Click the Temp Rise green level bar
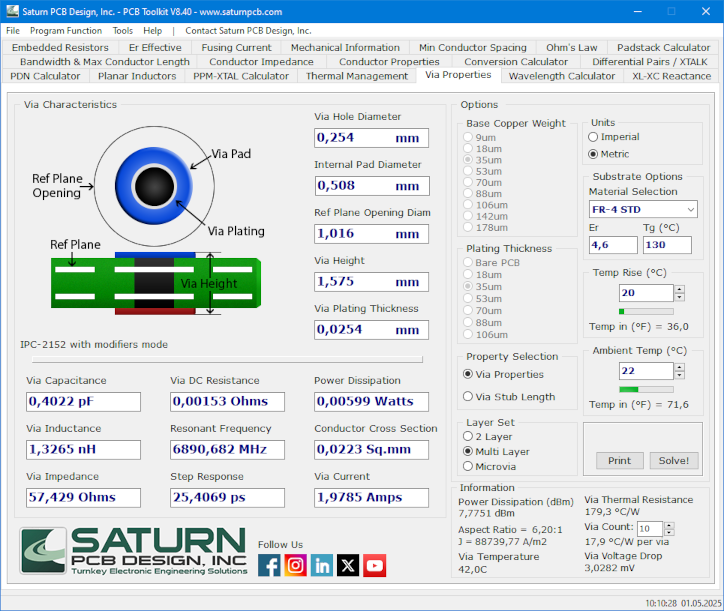Viewport: 724px width, 611px height. point(646,311)
